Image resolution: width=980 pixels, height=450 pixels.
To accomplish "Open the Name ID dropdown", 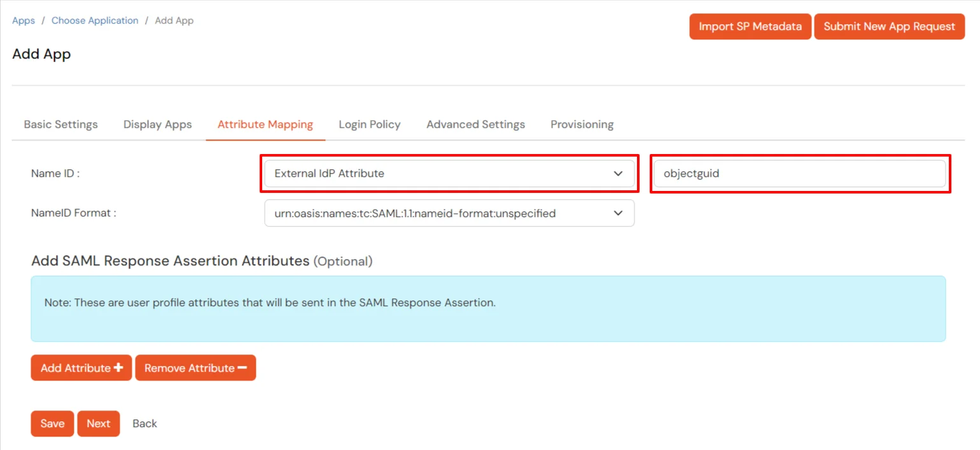I will click(449, 173).
